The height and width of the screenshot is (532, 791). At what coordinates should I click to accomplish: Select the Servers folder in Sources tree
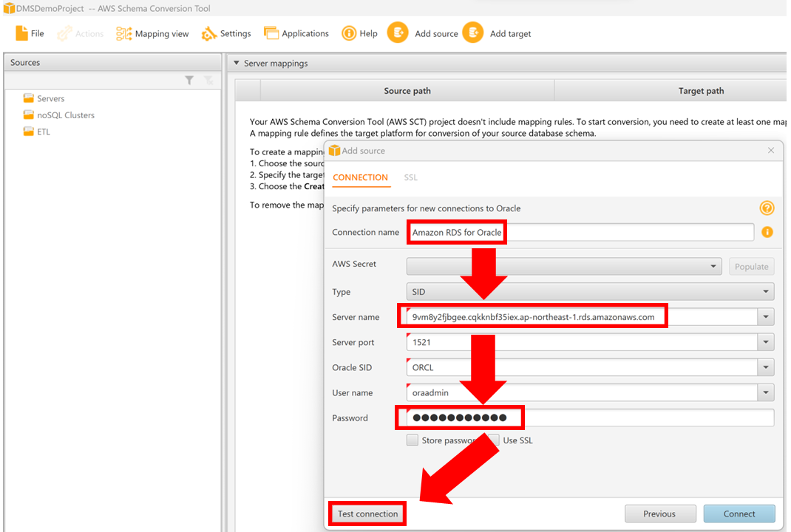pos(44,98)
